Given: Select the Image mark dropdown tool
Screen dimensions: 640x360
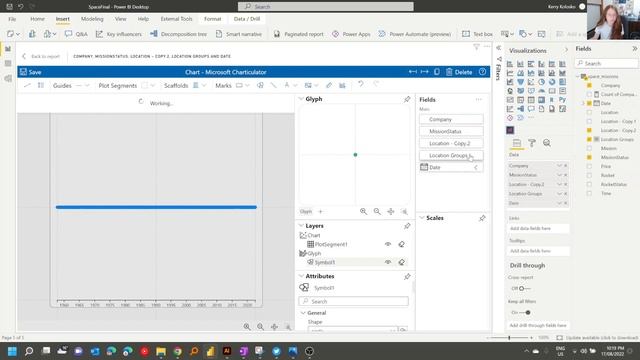Looking at the screenshot, I should 311,85.
